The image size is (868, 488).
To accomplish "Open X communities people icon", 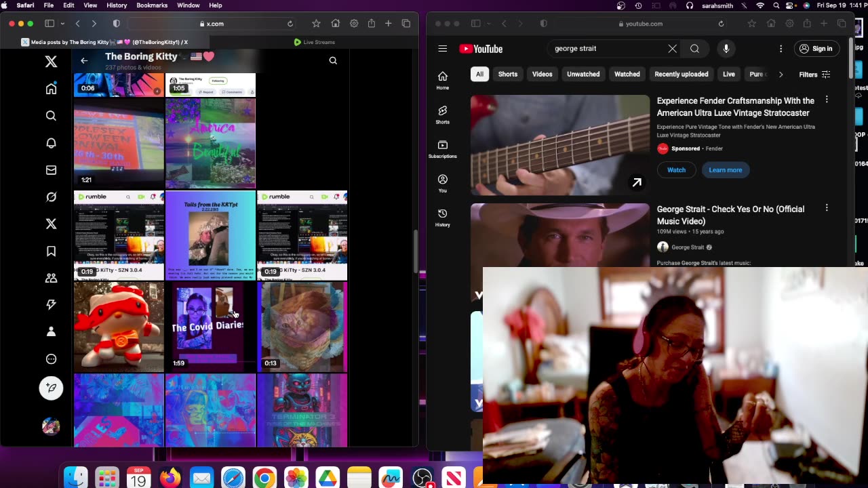I will click(x=51, y=278).
